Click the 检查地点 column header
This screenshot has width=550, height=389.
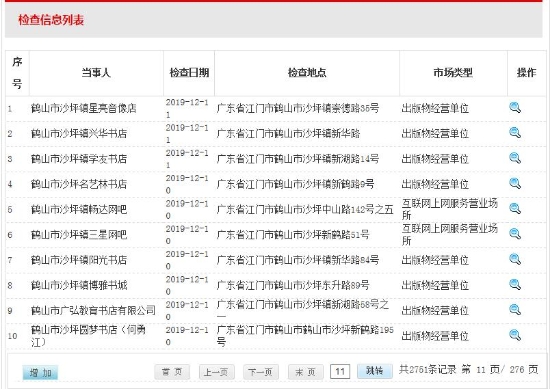[x=307, y=73]
